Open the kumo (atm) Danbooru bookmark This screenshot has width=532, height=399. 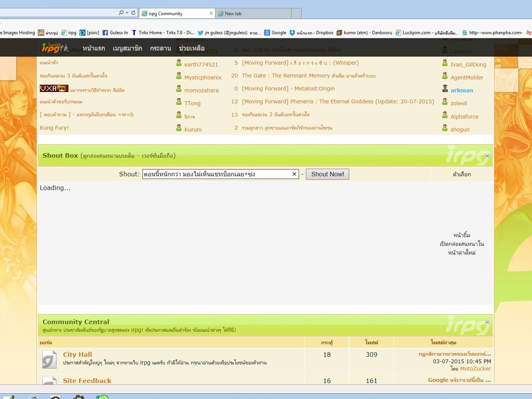click(x=364, y=33)
